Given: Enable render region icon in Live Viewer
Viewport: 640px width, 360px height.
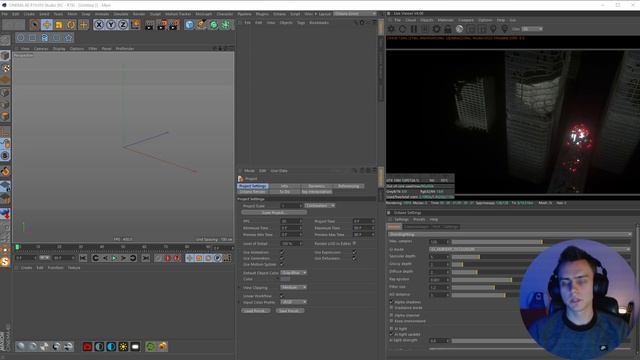Looking at the screenshot, I should [471, 29].
